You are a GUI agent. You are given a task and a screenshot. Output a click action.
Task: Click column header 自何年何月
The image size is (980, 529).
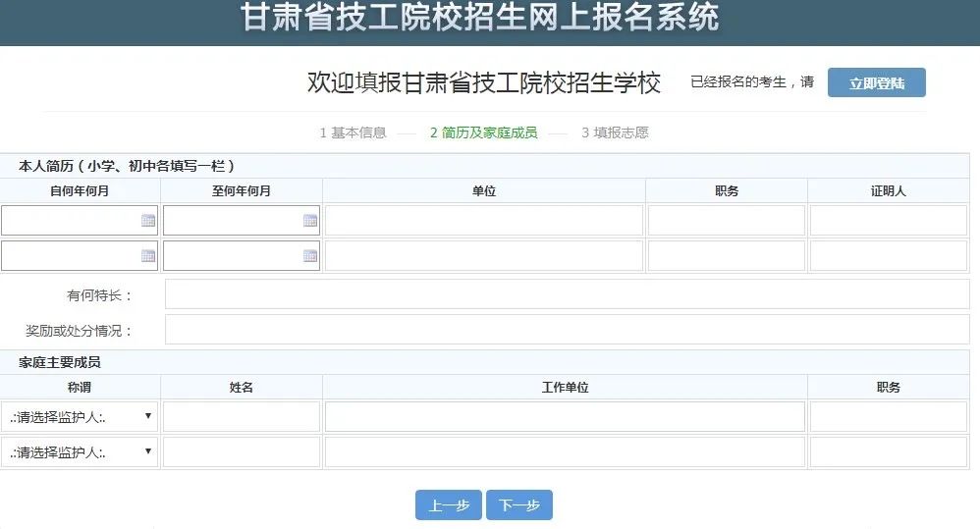click(x=80, y=191)
